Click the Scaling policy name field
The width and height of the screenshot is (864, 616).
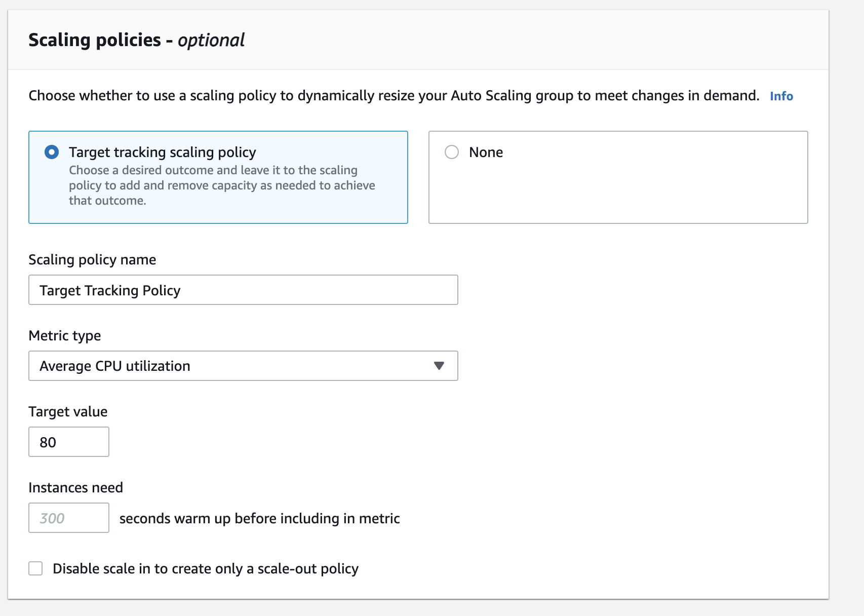pyautogui.click(x=243, y=290)
